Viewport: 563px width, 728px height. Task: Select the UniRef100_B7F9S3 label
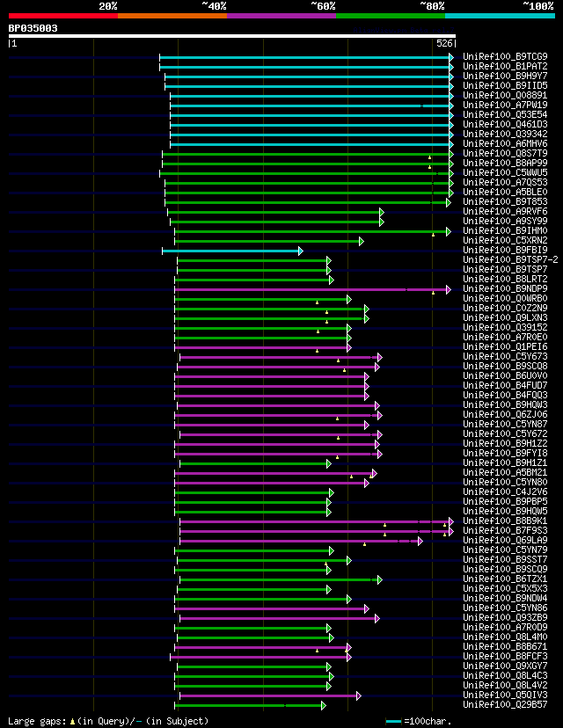(505, 531)
